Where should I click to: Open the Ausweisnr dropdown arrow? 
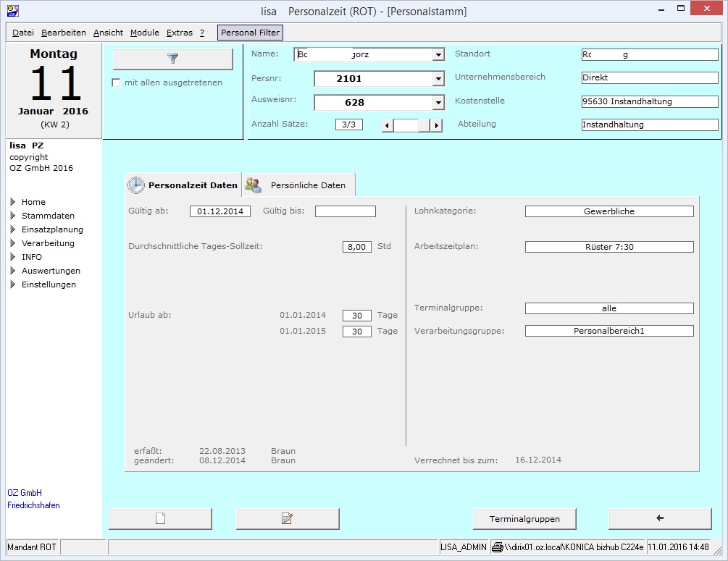pos(438,103)
